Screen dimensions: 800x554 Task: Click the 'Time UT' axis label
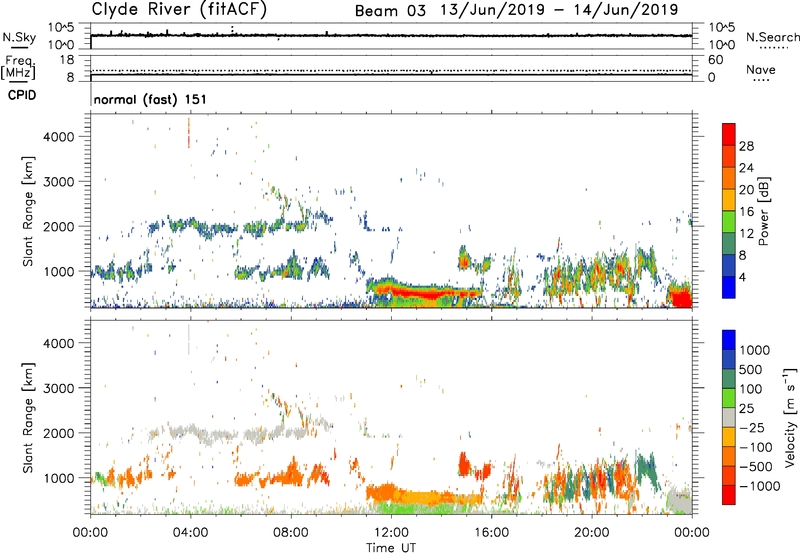point(391,548)
